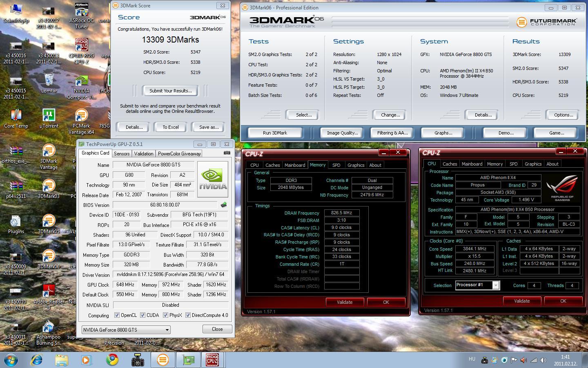Image resolution: width=588 pixels, height=368 pixels.
Task: Open the Windows Start menu orb
Action: point(11,360)
